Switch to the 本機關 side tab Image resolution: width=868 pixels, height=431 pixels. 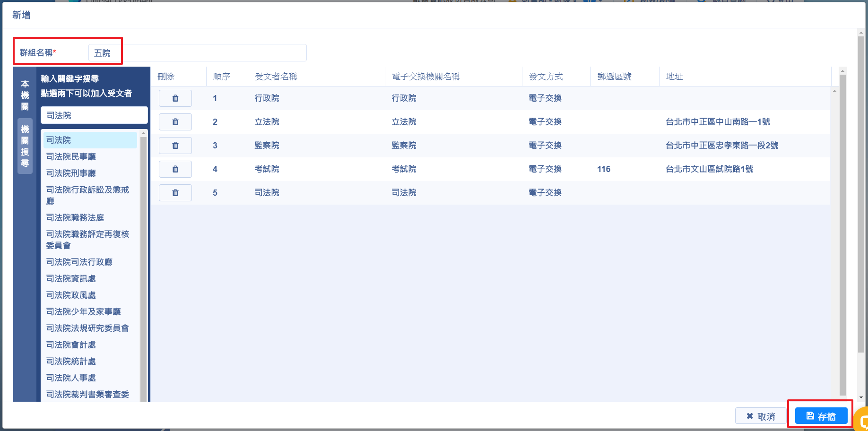(25, 95)
